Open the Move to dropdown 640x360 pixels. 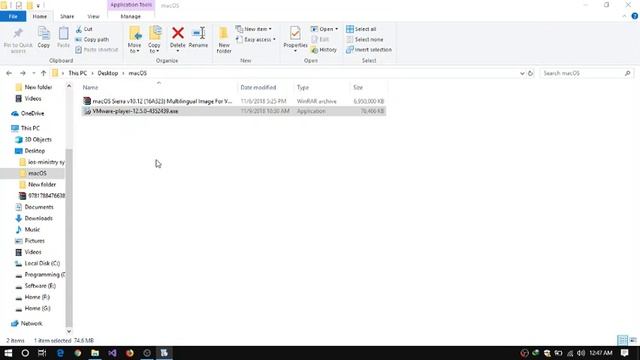coord(134,40)
